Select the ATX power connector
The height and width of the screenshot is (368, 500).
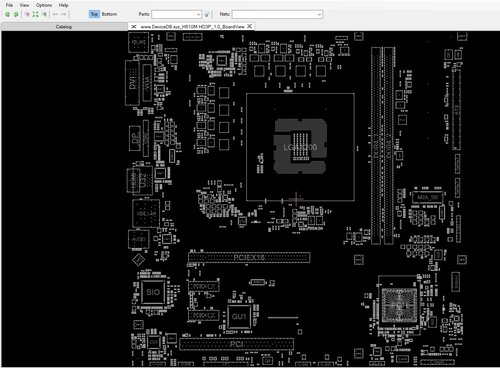point(457,109)
